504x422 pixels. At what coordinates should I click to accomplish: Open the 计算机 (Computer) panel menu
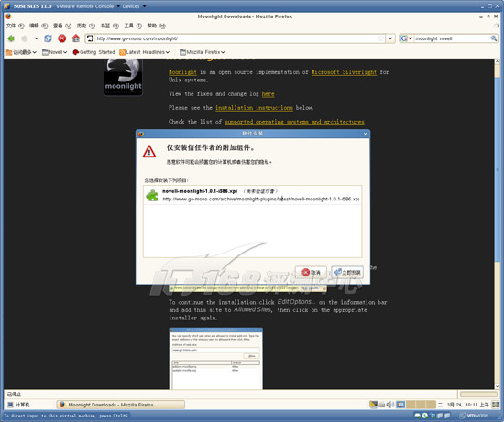18,405
